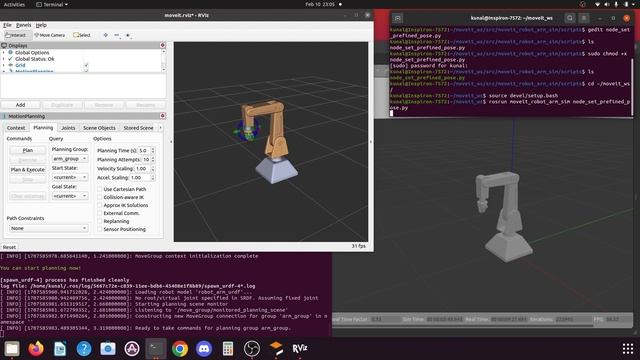Screen dimensions: 640x360
Task: Open the Goal State dropdown
Action: coord(70,196)
